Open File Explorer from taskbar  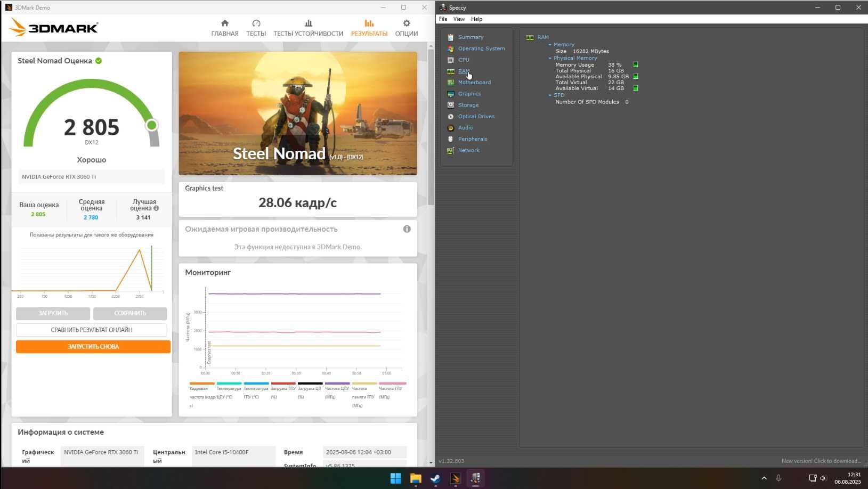pyautogui.click(x=416, y=478)
